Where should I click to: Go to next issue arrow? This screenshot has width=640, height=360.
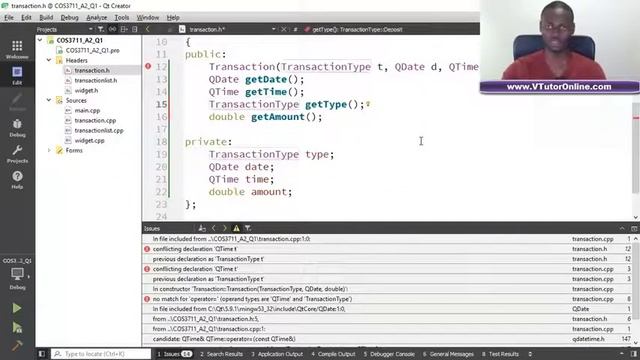tap(224, 228)
